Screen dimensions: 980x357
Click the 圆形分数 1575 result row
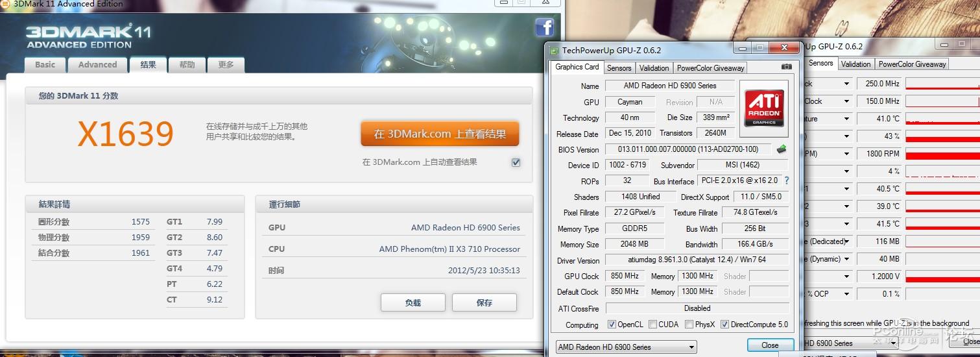pos(94,221)
